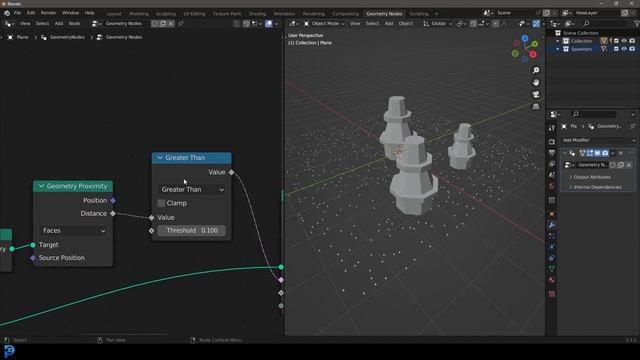Viewport: 640px width, 360px height.
Task: Open the Scene properties tab icon
Action: pos(552,175)
